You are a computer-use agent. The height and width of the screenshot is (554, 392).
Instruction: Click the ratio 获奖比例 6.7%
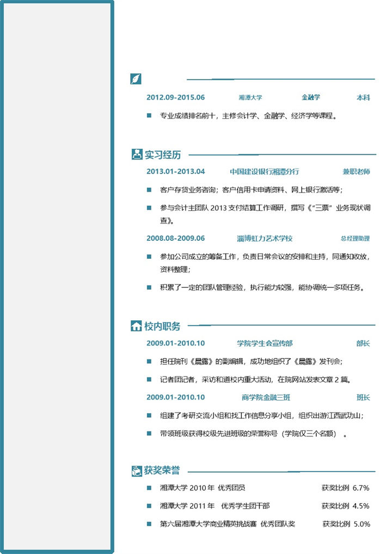click(345, 488)
